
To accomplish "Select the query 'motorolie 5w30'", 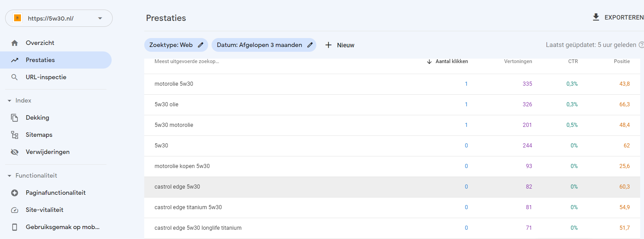I will pos(174,84).
